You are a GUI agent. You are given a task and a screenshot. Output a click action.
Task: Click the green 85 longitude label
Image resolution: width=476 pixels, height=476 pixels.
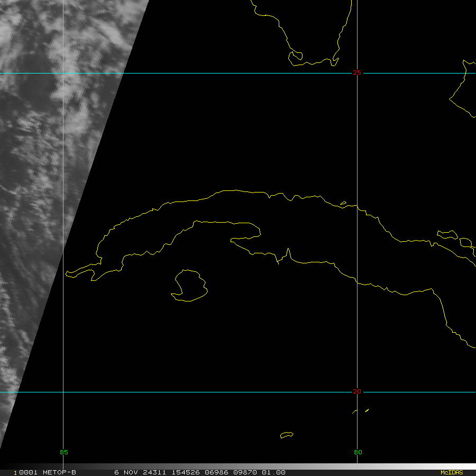(64, 452)
